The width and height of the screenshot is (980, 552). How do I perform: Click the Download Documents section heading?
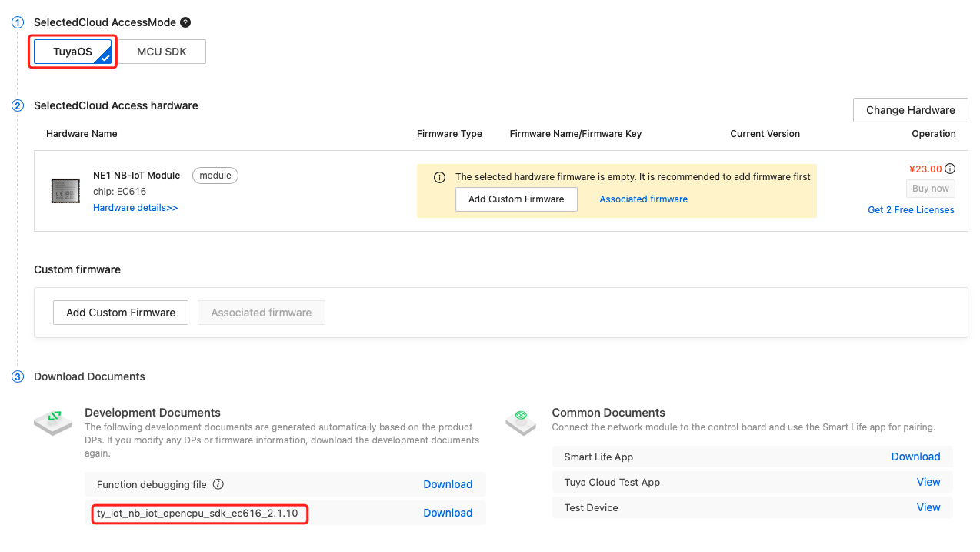pos(89,376)
